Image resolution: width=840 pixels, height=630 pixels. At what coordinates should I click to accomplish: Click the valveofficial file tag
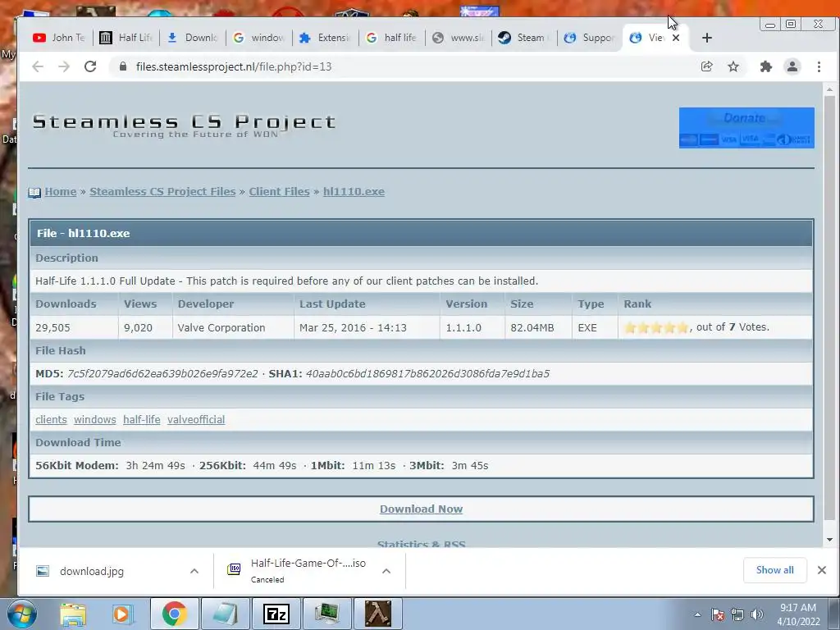(x=196, y=419)
